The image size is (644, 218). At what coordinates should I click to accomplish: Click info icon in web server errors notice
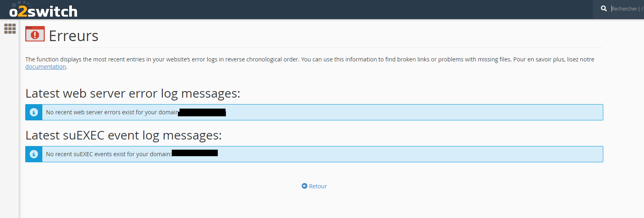coord(34,112)
